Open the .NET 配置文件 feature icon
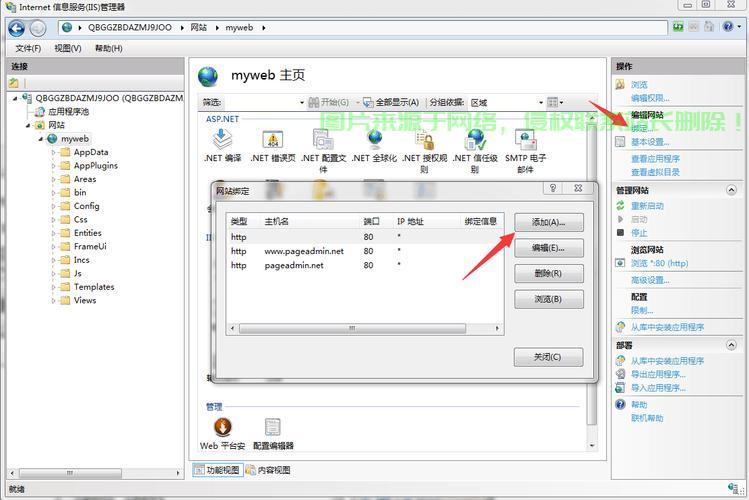This screenshot has height=500, width=749. click(323, 139)
